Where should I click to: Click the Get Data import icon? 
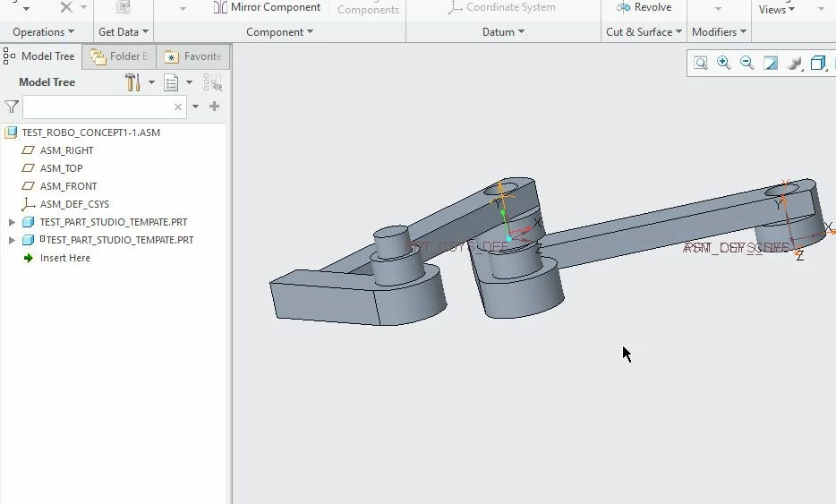tap(124, 7)
